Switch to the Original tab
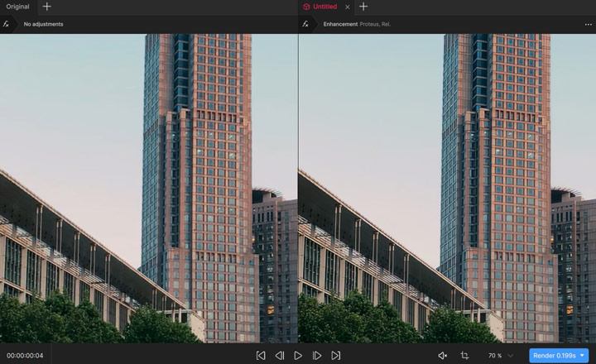 (x=18, y=7)
